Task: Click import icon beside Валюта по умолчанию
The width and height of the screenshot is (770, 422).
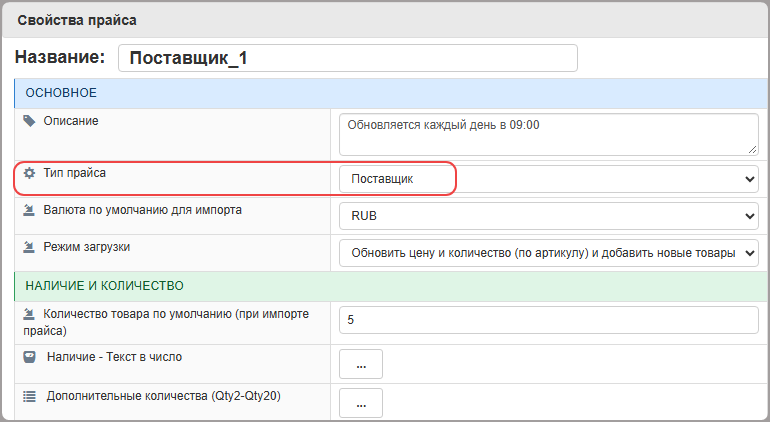Action: (29, 210)
